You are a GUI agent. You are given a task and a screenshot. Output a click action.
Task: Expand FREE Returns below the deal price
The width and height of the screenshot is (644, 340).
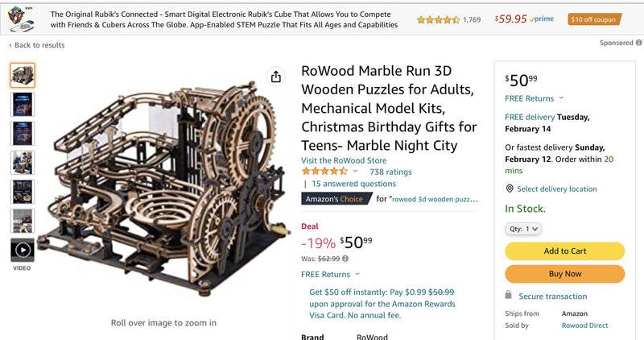point(357,275)
